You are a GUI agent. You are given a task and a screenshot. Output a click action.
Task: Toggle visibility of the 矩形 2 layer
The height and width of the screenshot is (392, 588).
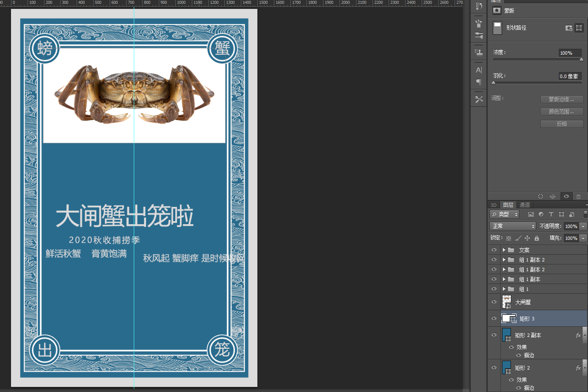pos(494,367)
